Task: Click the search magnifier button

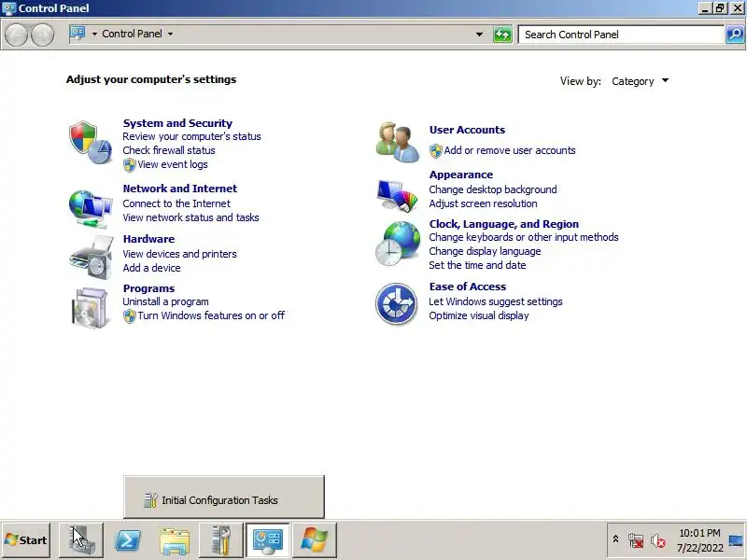Action: pos(735,35)
